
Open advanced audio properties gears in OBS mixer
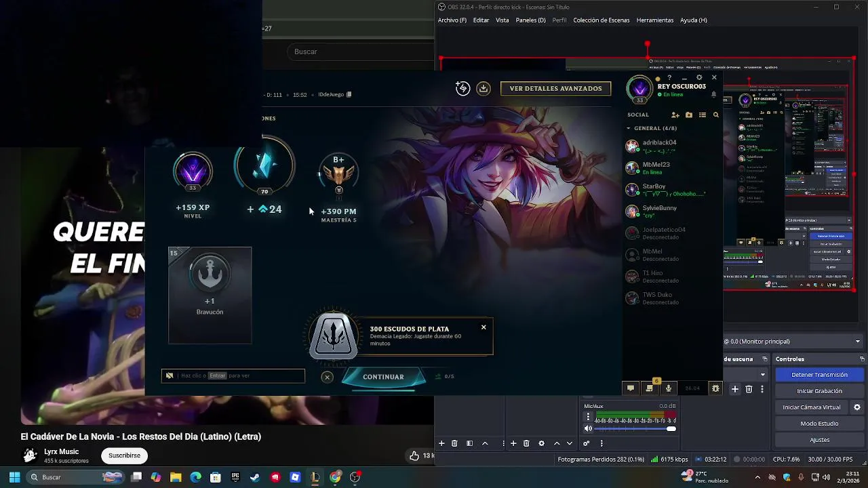click(587, 443)
